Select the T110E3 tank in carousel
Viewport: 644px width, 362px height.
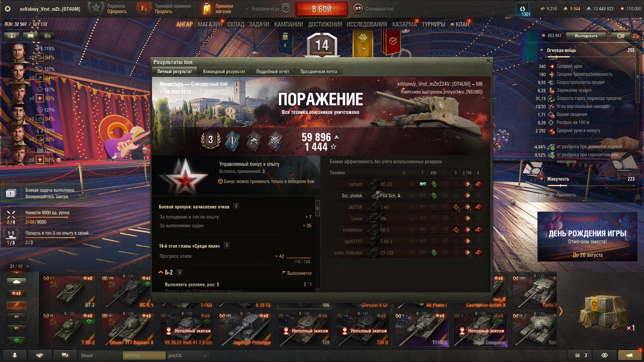(x=421, y=329)
